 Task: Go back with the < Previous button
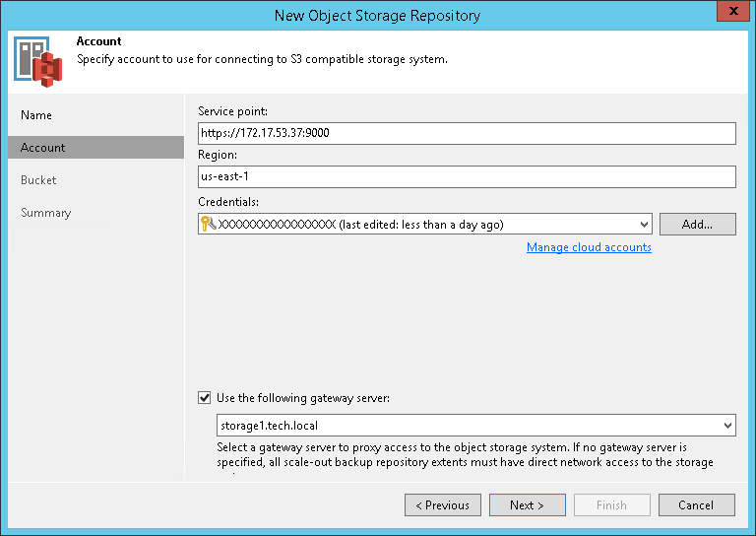click(x=442, y=505)
